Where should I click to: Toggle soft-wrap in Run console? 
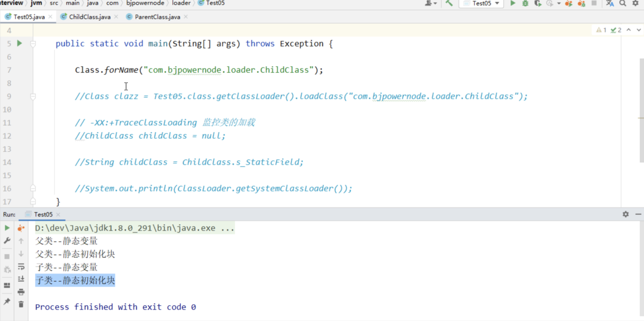[x=21, y=267]
